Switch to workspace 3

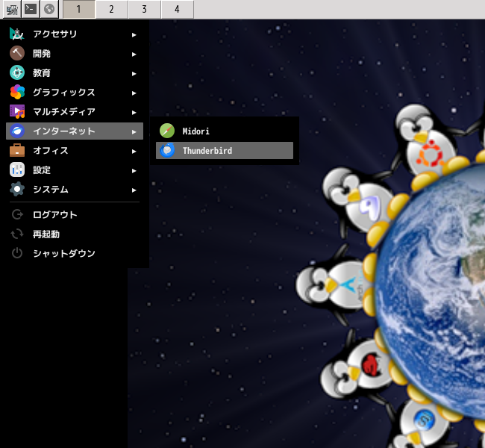point(145,9)
